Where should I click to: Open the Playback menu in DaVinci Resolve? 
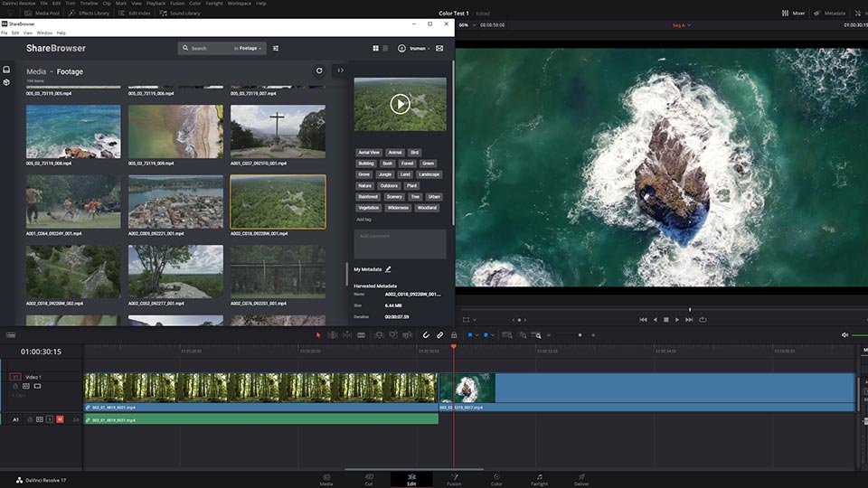(156, 4)
